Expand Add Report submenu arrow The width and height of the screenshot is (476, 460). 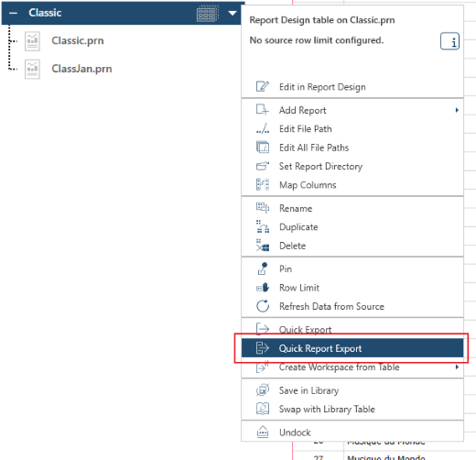(457, 110)
